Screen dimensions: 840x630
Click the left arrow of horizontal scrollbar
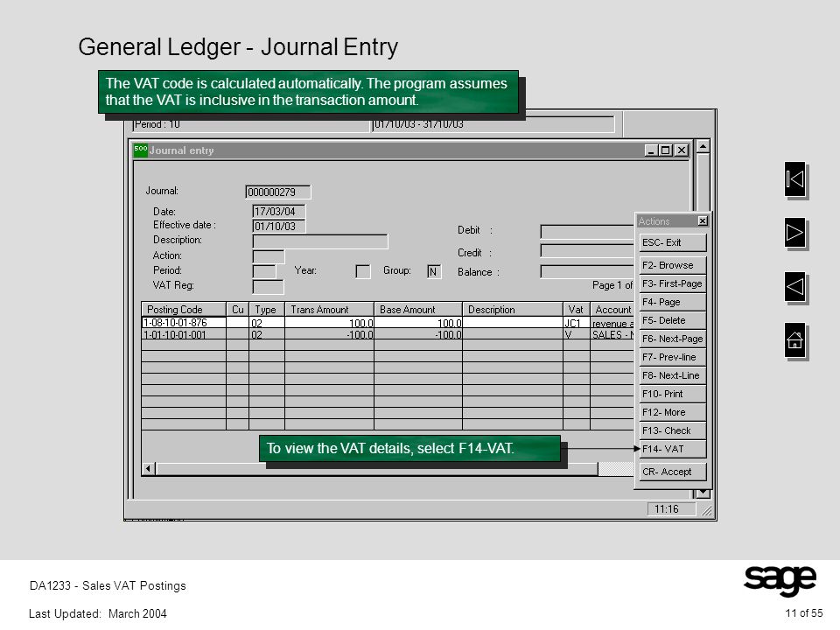pos(149,469)
